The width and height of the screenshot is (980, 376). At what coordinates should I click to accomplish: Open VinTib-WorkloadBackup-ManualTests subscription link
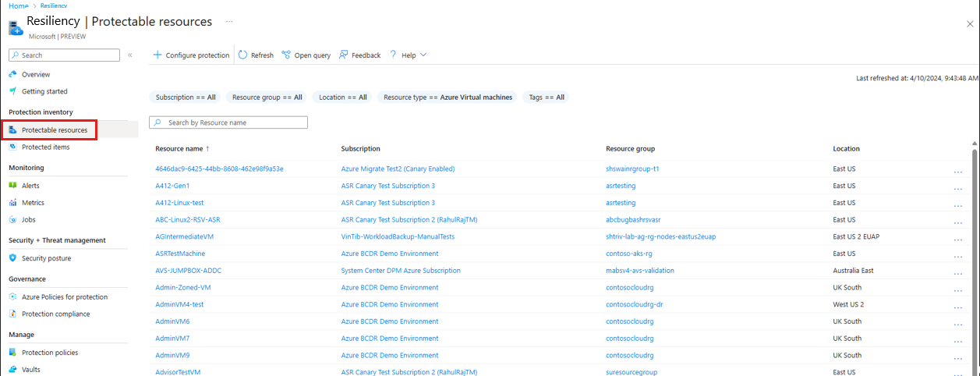[x=398, y=236]
